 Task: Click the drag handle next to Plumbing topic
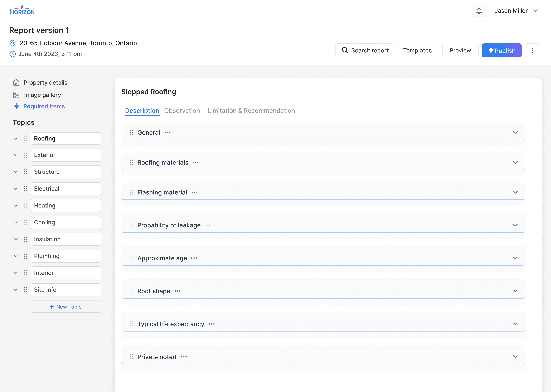point(26,256)
